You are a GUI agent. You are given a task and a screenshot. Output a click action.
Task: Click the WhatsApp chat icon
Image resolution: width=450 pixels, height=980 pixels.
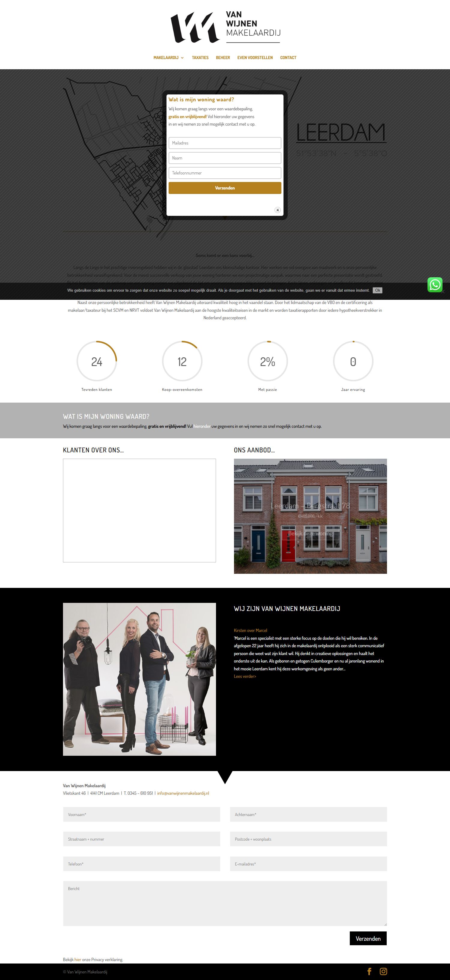coord(434,284)
